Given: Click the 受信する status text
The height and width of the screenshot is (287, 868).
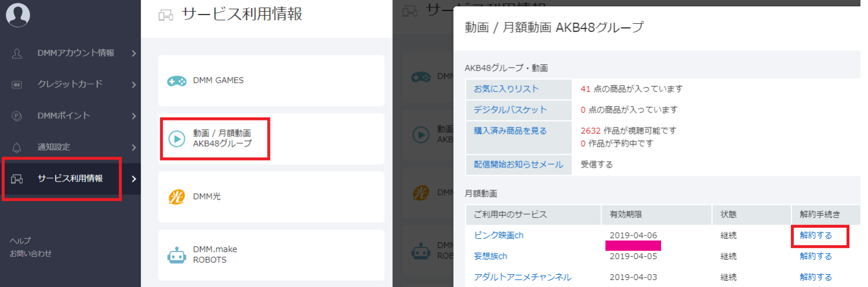Looking at the screenshot, I should (x=597, y=164).
